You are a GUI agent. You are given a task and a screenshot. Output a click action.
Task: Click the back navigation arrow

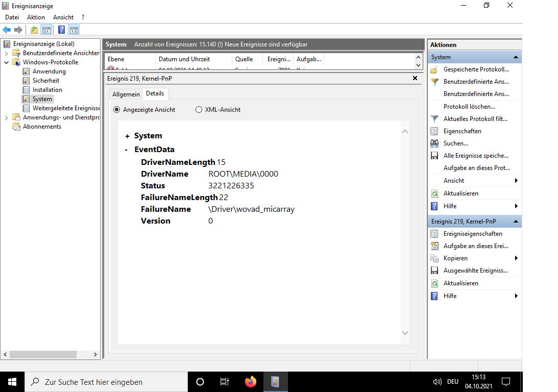6,29
